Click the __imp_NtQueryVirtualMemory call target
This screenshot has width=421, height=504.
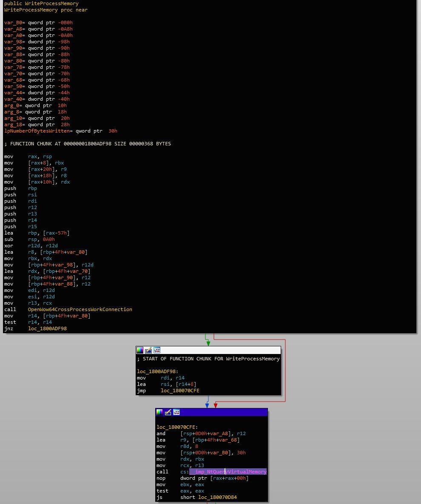click(228, 472)
